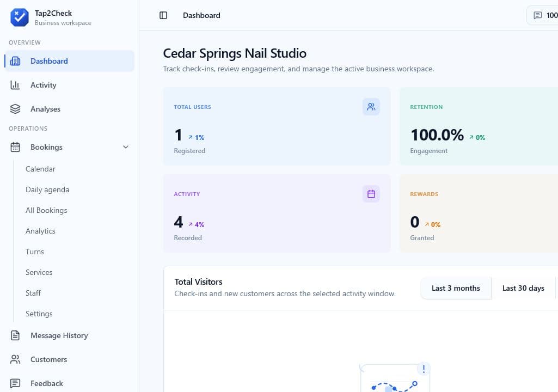Click the 100.0% retention value
Image resolution: width=558 pixels, height=392 pixels.
pyautogui.click(x=437, y=135)
